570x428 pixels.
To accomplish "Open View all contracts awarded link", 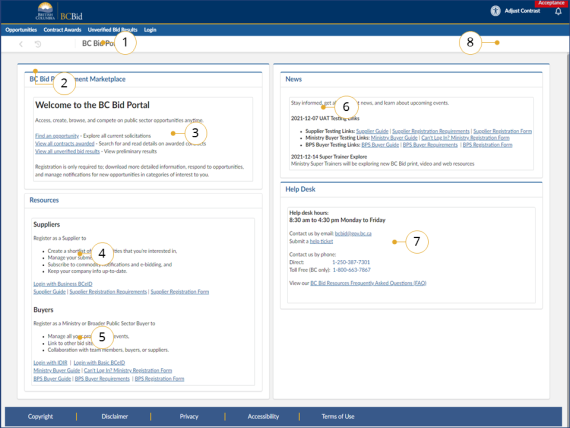I will (x=65, y=144).
